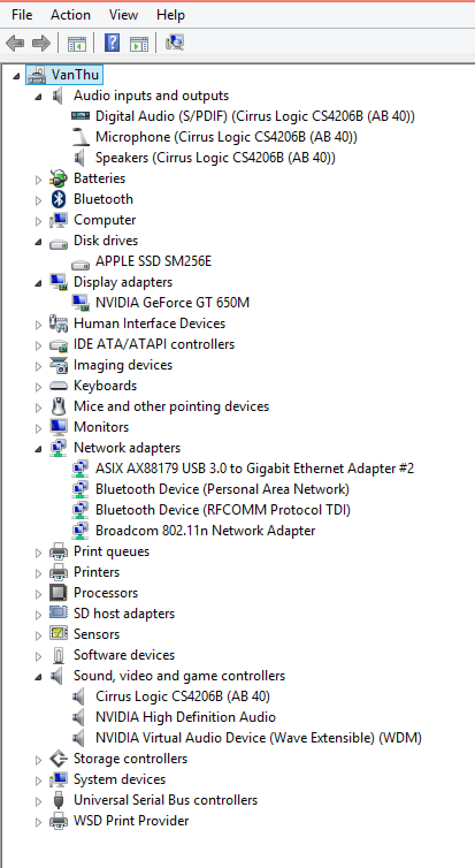Select NVIDIA GeForce GT 650M device
This screenshot has height=868, width=475.
point(172,303)
